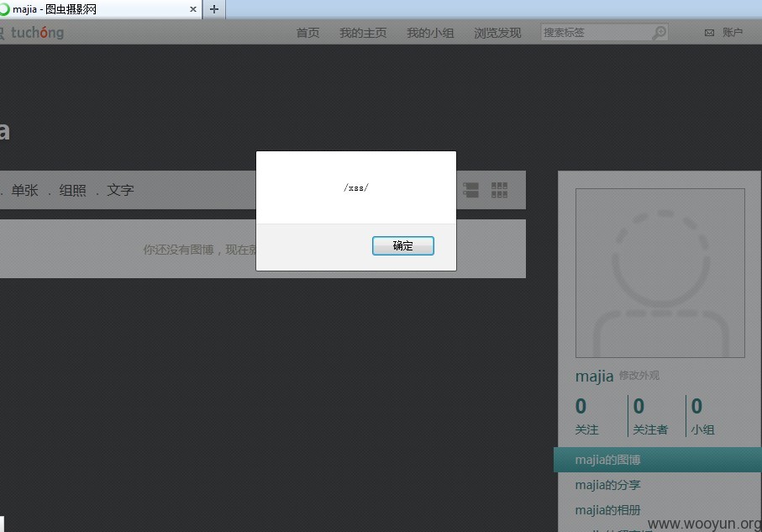Viewport: 762px width, 532px height.
Task: Open a new browser tab with plus button
Action: 214,9
